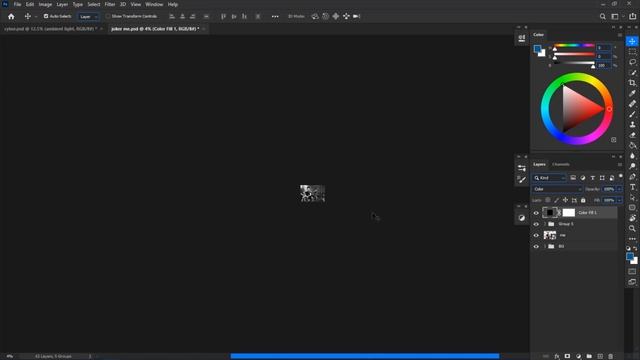Open the File menu

point(18,4)
